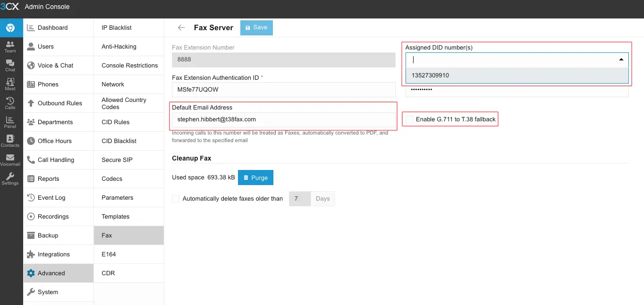The image size is (644, 305).
Task: Open Codecs in the Advanced submenu
Action: coord(112,179)
